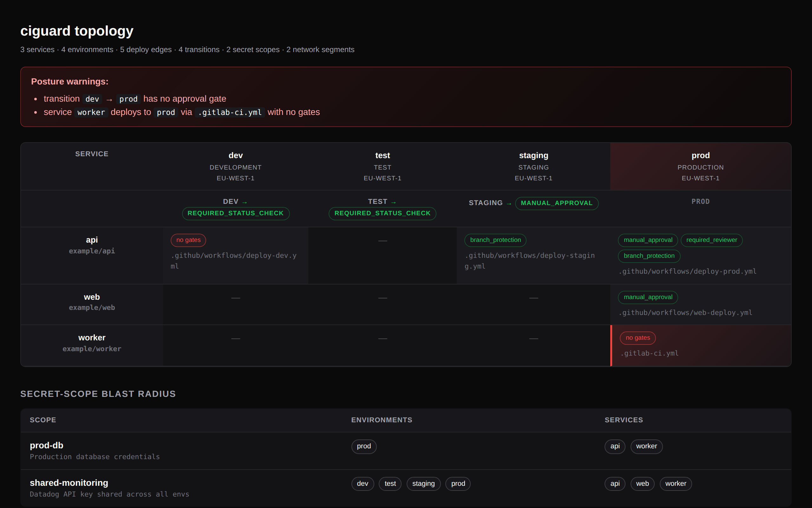Click the test environment column header
The width and height of the screenshot is (812, 508).
383,166
